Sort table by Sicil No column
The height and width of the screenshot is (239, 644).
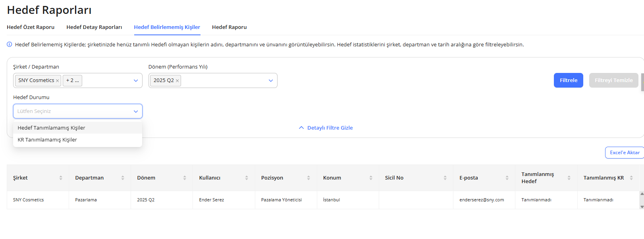(445, 178)
